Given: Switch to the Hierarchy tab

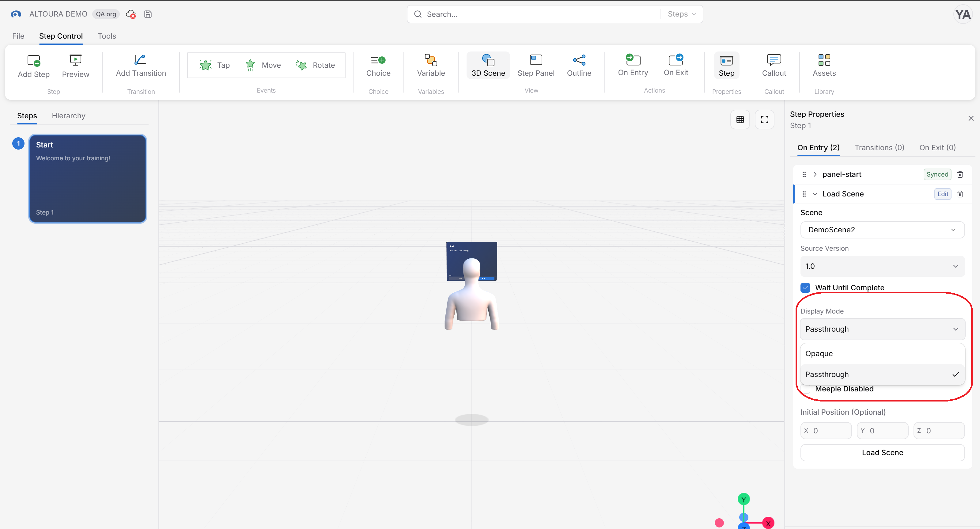Looking at the screenshot, I should click(x=69, y=116).
